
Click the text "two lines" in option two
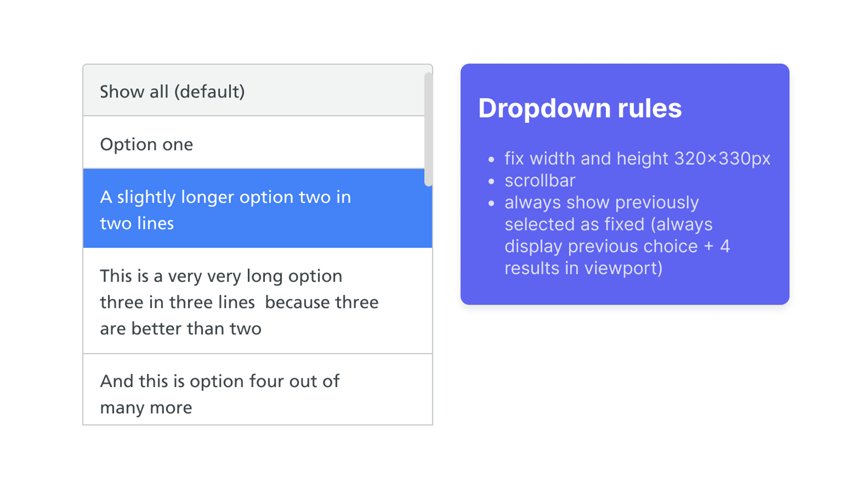(136, 223)
